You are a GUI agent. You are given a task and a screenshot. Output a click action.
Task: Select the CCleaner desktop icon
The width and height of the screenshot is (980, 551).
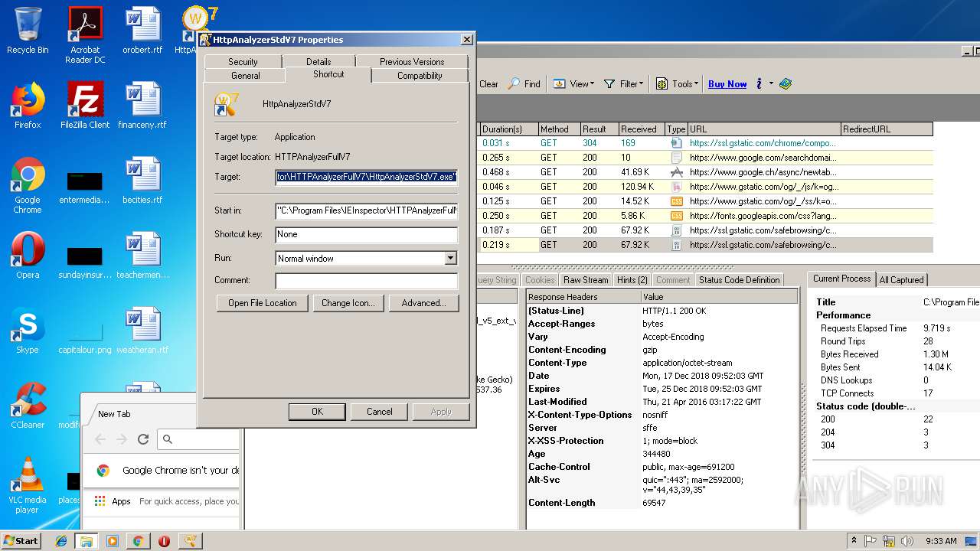click(x=28, y=406)
